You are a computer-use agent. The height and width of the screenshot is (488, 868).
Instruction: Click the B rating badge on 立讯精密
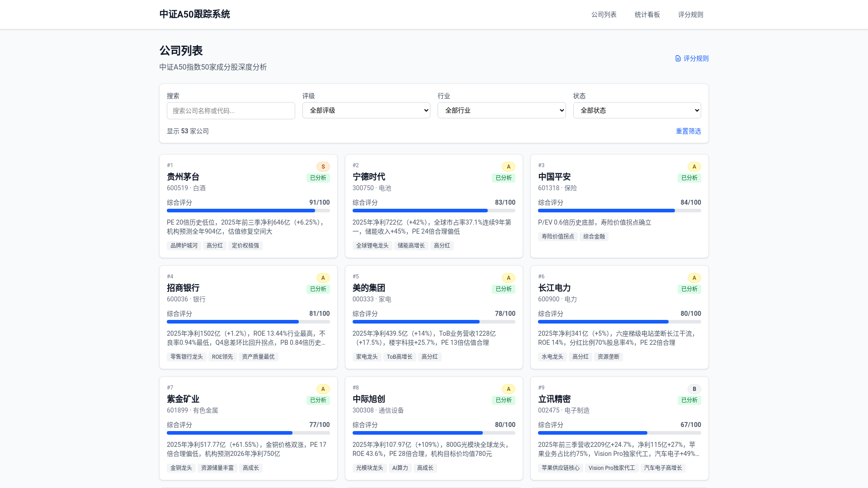pos(694,389)
